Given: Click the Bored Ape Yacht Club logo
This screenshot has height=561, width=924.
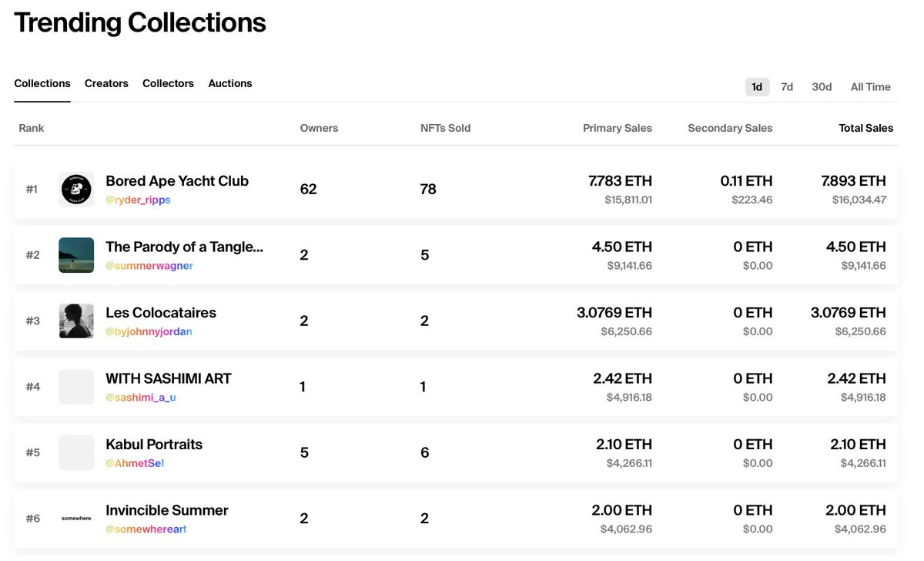Looking at the screenshot, I should coord(76,189).
